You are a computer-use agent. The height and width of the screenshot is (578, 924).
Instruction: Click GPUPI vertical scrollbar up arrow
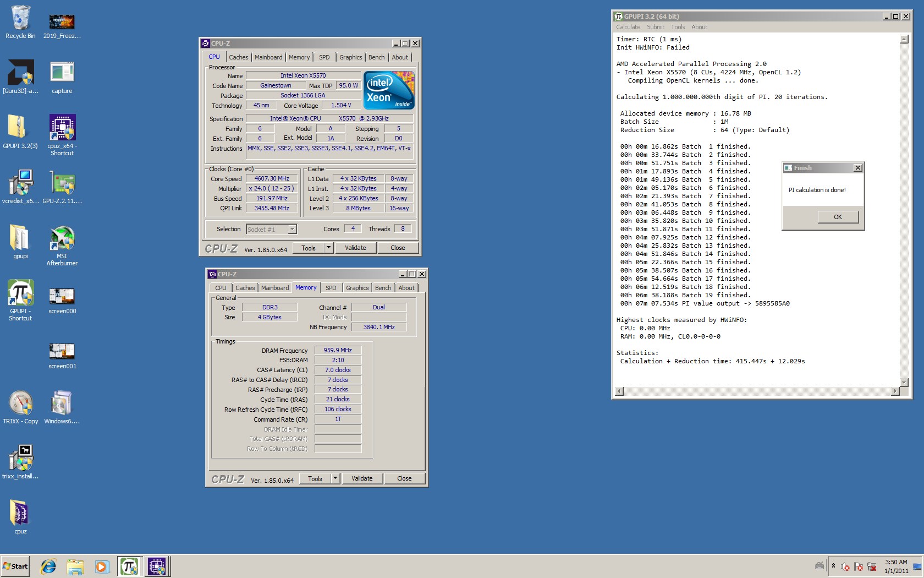click(x=904, y=39)
